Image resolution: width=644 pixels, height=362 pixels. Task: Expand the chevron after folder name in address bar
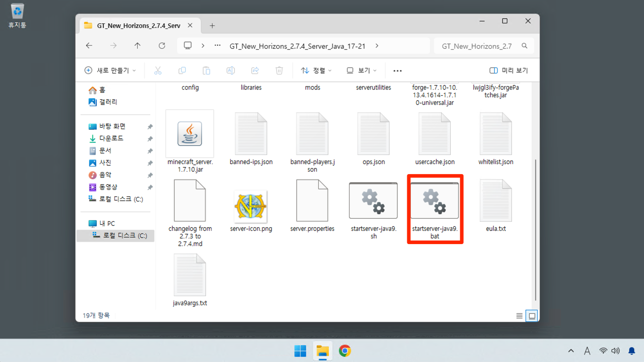(377, 46)
